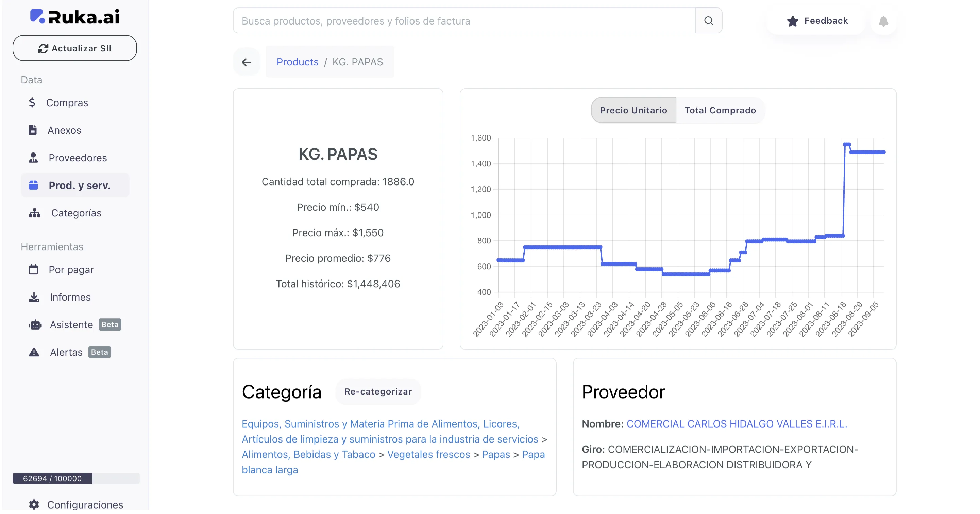Click the Compras dollar icon
Screen dimensions: 980x514
click(x=32, y=102)
